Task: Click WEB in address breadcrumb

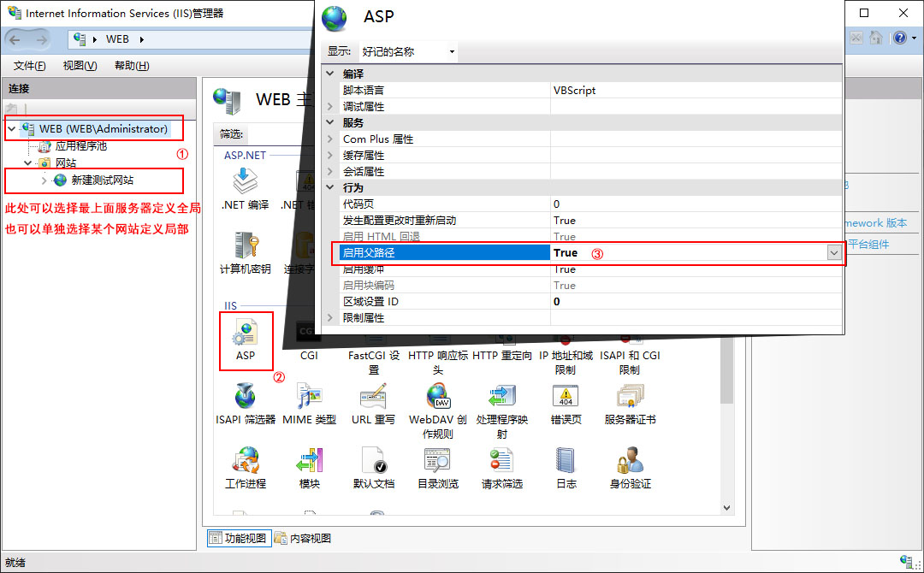Action: coord(117,38)
